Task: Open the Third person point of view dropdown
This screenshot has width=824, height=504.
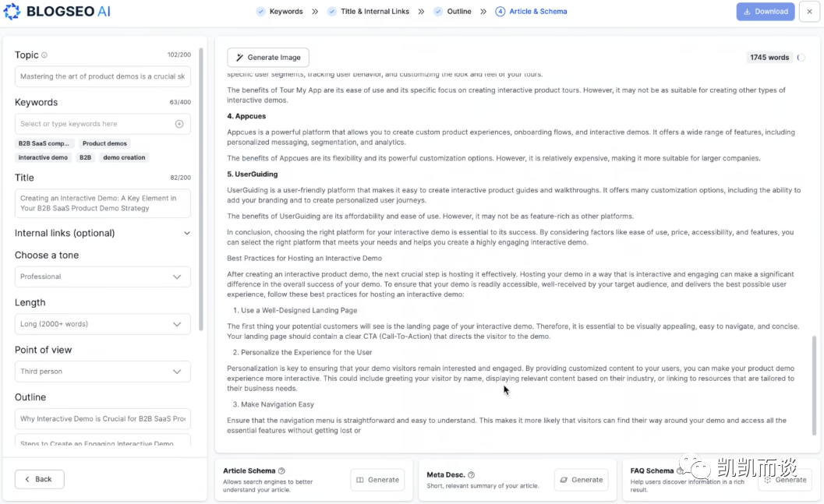Action: [102, 371]
